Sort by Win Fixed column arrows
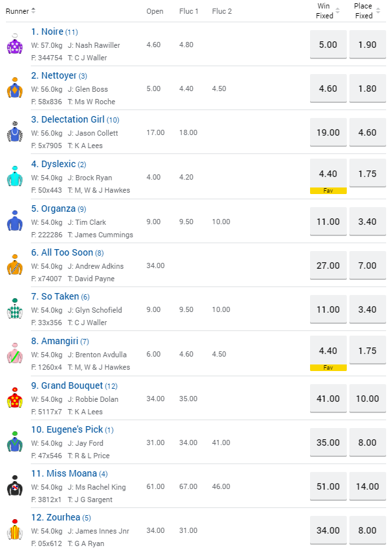The height and width of the screenshot is (550, 392). point(338,11)
